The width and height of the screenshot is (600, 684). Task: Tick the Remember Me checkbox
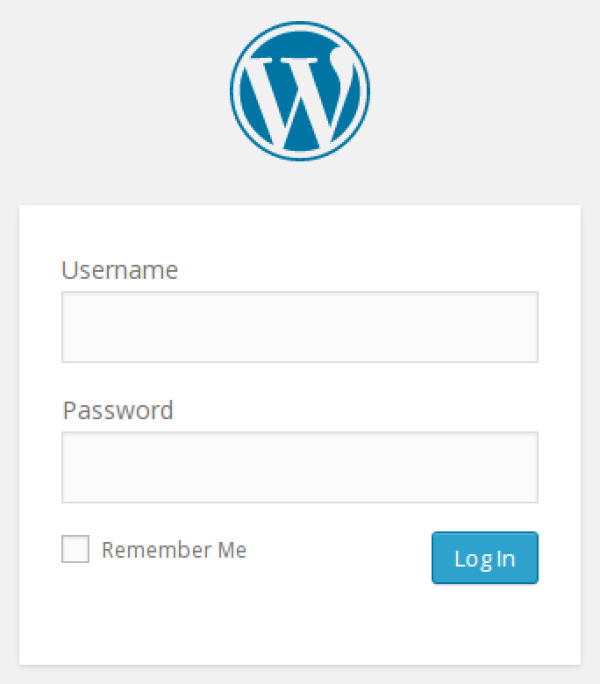coord(75,549)
